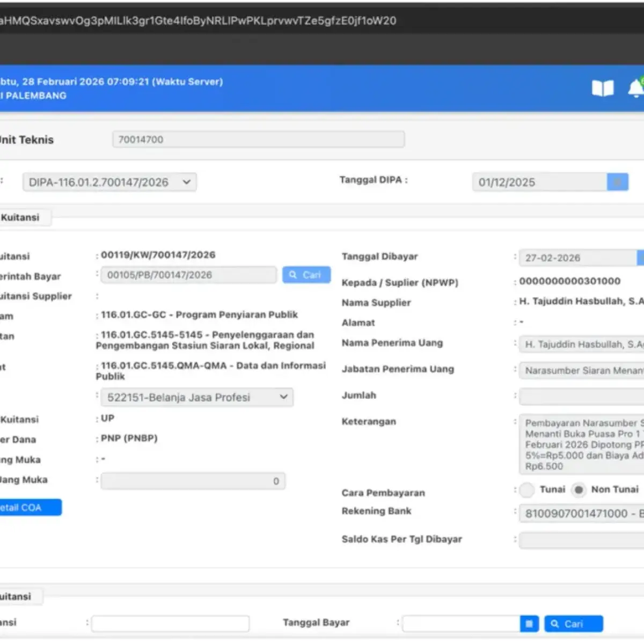Click supplier name H. Tajuddin Hasbullah text

coord(581,302)
